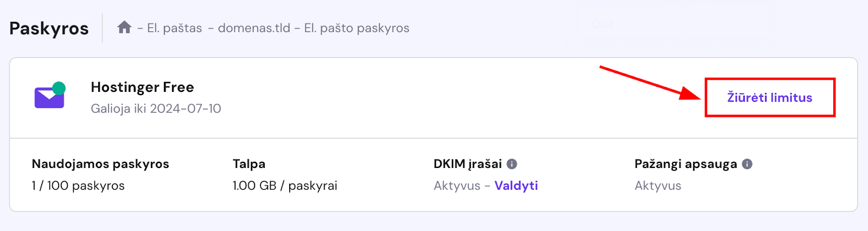Click the Talpa label
Image resolution: width=868 pixels, height=231 pixels.
tap(249, 164)
